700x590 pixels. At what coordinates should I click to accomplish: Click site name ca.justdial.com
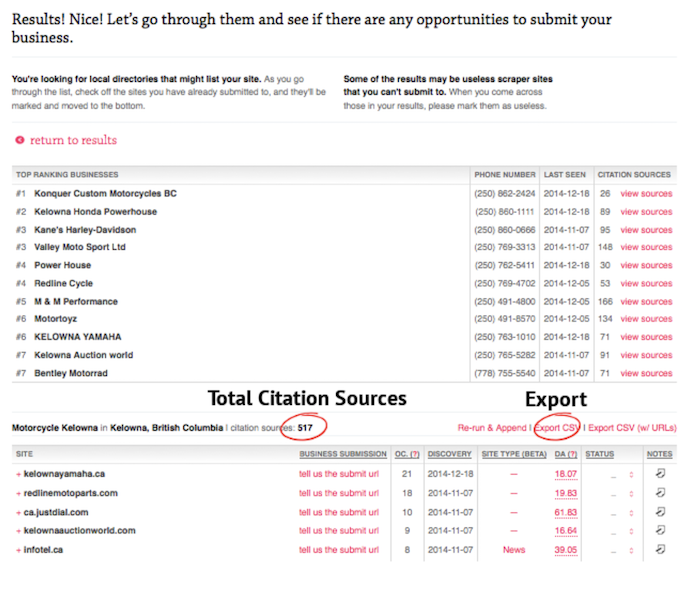(56, 512)
